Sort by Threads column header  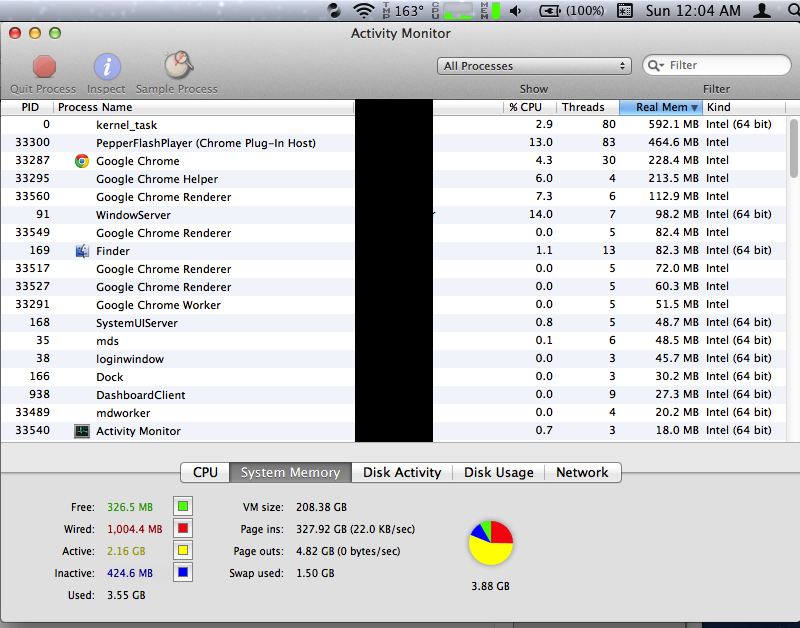pos(587,107)
